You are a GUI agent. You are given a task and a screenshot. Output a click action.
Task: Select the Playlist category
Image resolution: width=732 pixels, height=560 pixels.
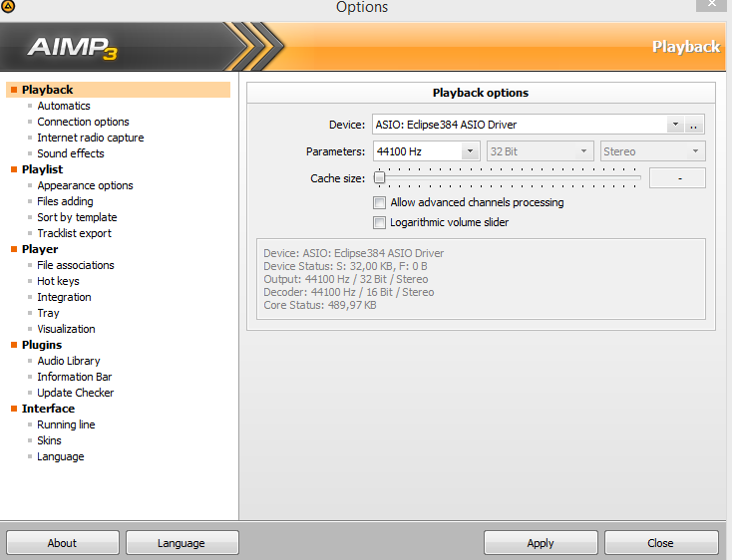tap(42, 169)
